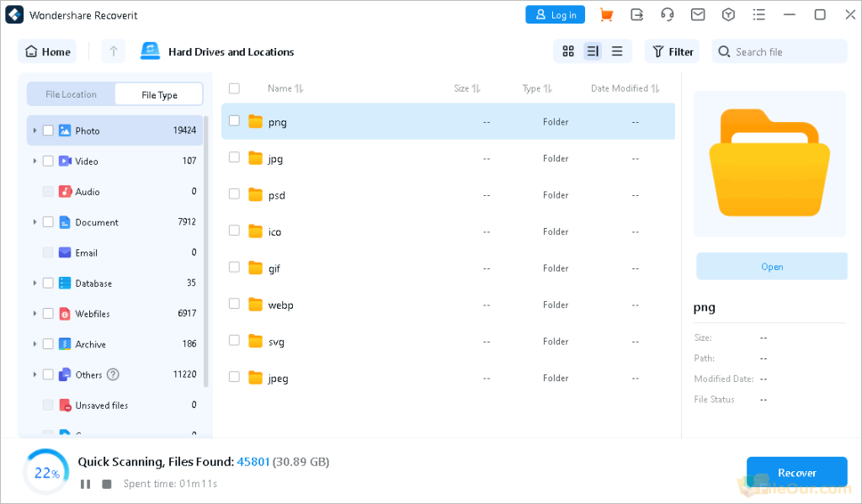Open the feedback mail icon
Screen dimensions: 862x504
(698, 14)
